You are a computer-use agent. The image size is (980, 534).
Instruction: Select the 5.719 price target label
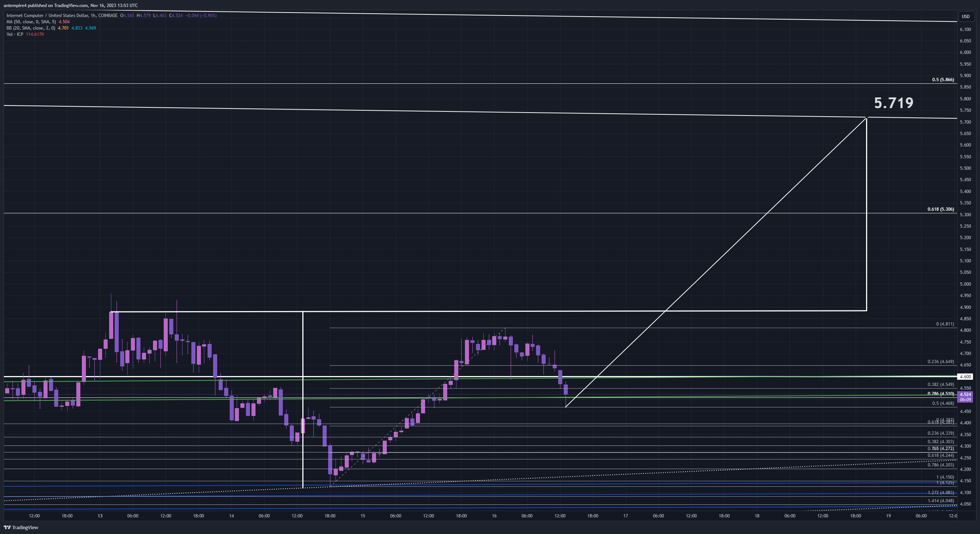pos(894,103)
